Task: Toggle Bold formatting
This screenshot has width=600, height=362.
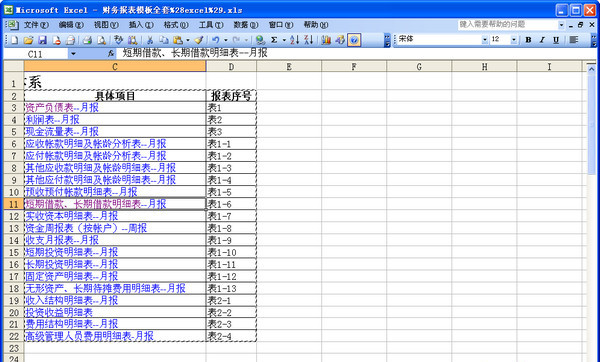Action: [528, 40]
